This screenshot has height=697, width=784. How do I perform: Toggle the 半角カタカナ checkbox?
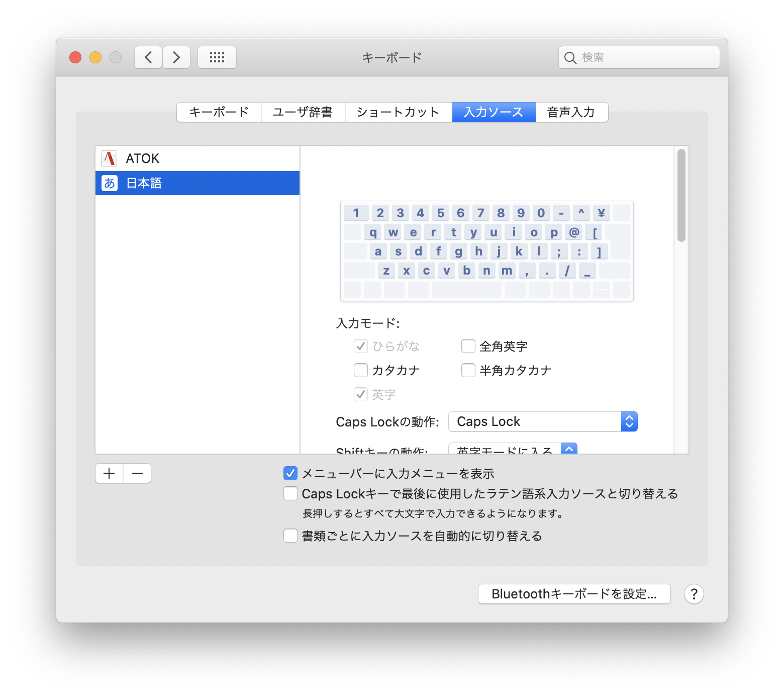coord(468,370)
